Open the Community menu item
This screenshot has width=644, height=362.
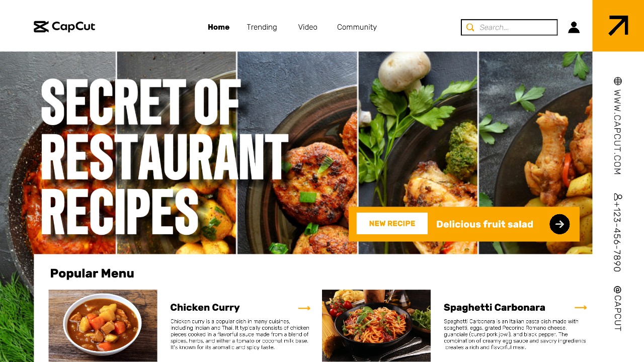357,27
